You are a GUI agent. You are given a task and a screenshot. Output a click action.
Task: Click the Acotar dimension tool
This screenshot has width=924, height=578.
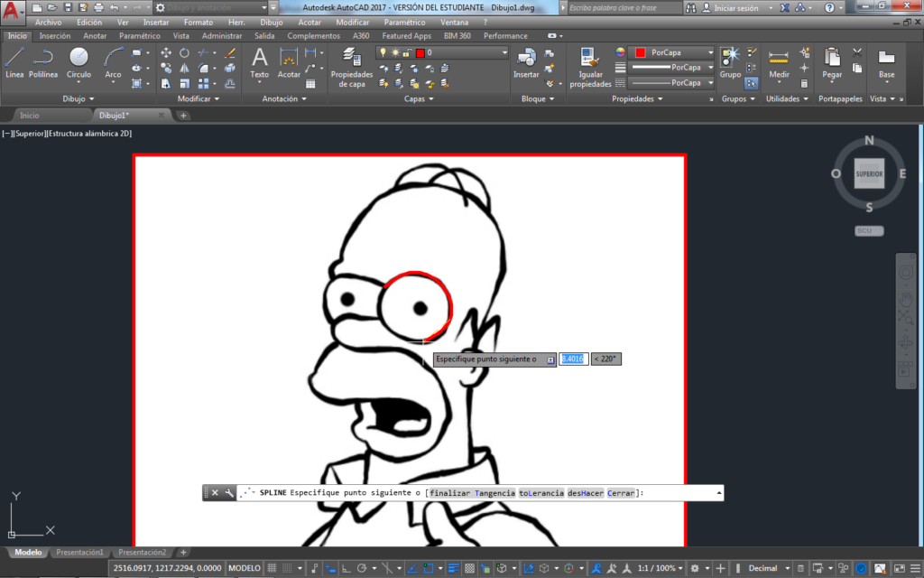(289, 62)
